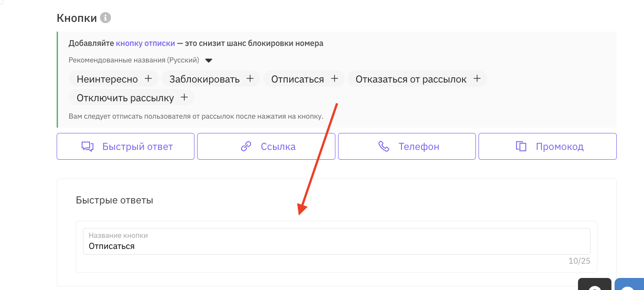Add a Промокод button

pos(548,146)
